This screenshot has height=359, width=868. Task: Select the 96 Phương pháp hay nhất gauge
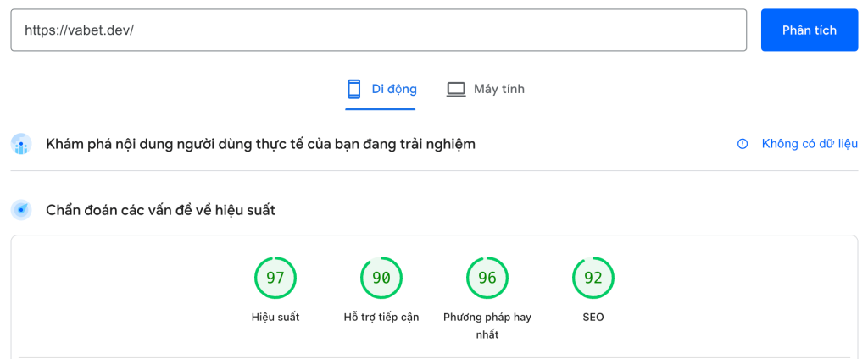[487, 278]
